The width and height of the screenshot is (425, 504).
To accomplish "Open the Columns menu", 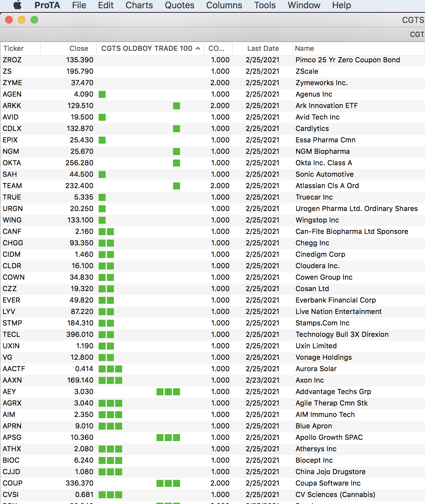I will point(224,5).
